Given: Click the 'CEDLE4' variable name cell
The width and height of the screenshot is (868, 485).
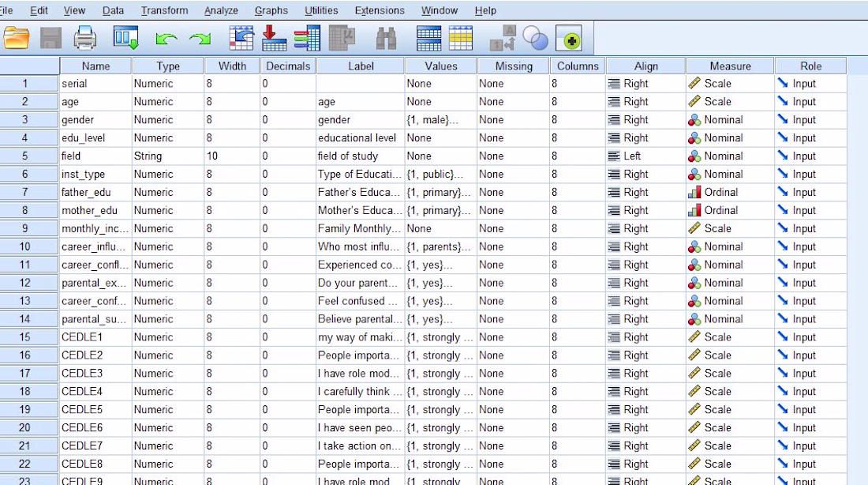Looking at the screenshot, I should (x=95, y=391).
